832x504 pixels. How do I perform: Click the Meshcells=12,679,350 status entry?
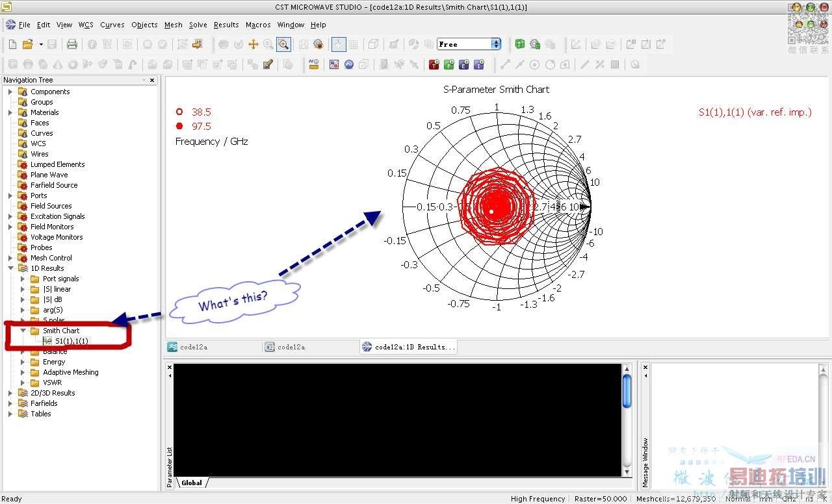click(676, 499)
